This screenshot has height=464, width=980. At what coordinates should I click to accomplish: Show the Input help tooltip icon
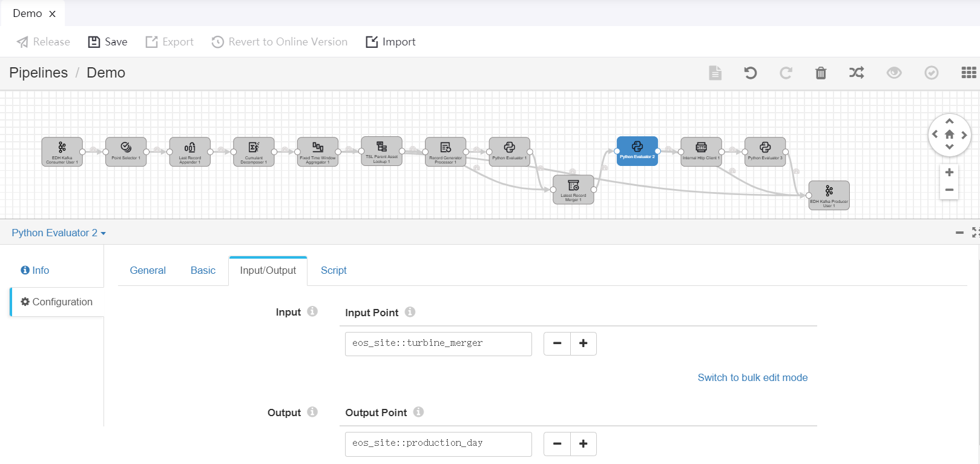pos(312,311)
